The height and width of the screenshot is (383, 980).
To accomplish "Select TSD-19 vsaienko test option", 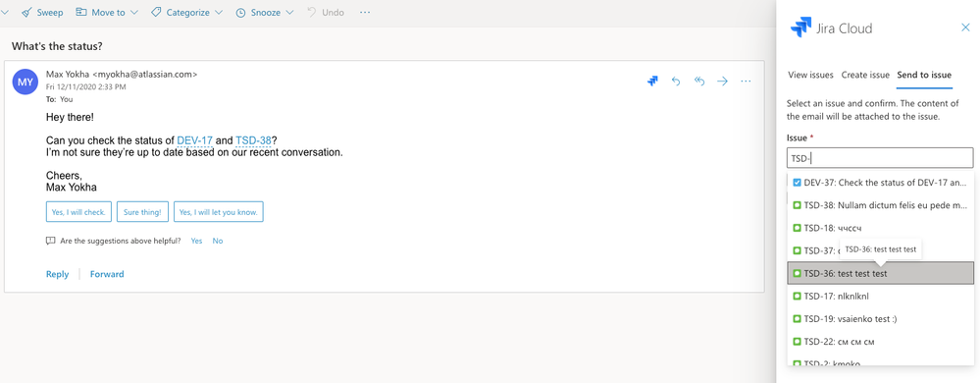I will tap(879, 318).
